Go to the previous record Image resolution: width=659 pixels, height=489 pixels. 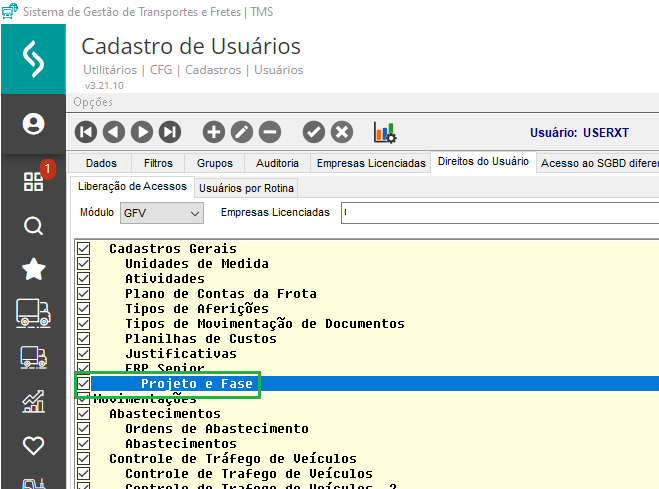pos(114,132)
